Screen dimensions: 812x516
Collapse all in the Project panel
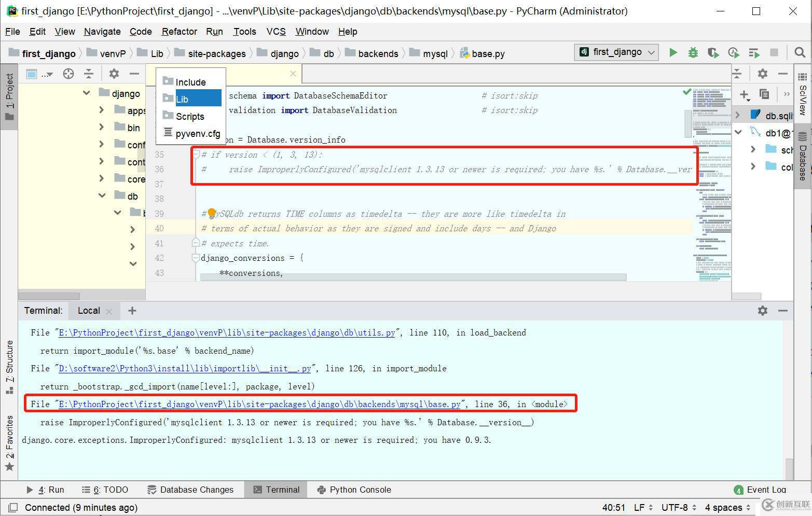click(89, 74)
